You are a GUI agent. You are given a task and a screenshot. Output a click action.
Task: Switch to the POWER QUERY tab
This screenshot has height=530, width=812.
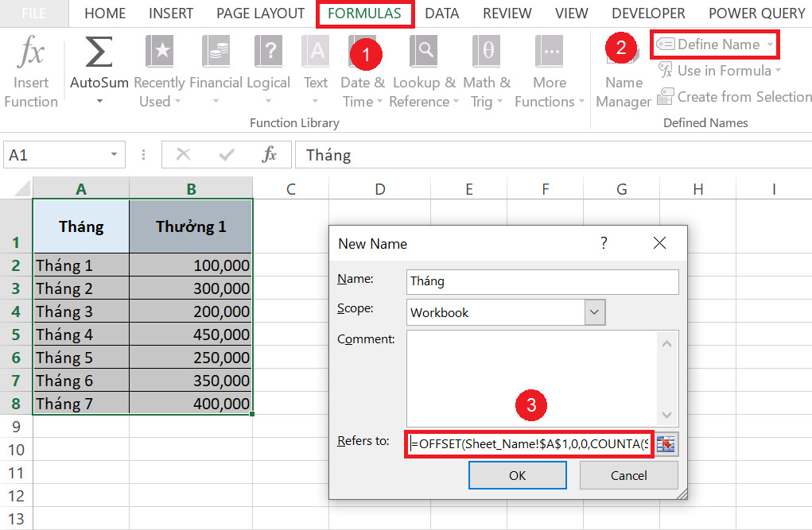click(756, 13)
